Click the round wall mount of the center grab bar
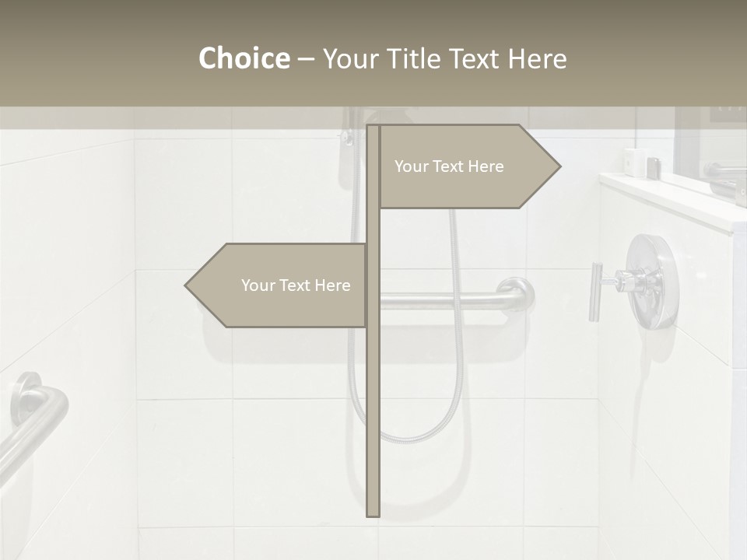 coord(517,292)
